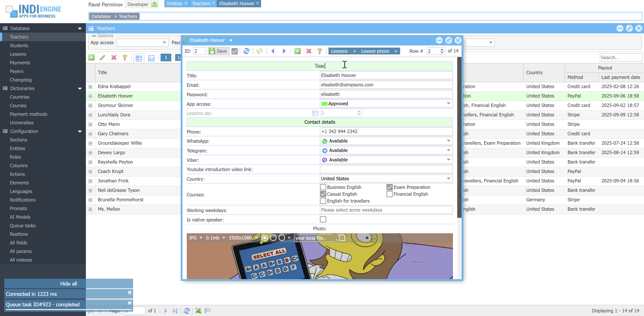Click Hide all notifications
The width and height of the screenshot is (644, 316).
(68, 284)
